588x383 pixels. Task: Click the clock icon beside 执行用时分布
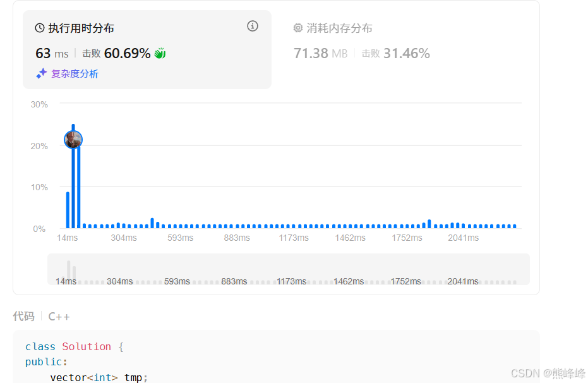[39, 28]
